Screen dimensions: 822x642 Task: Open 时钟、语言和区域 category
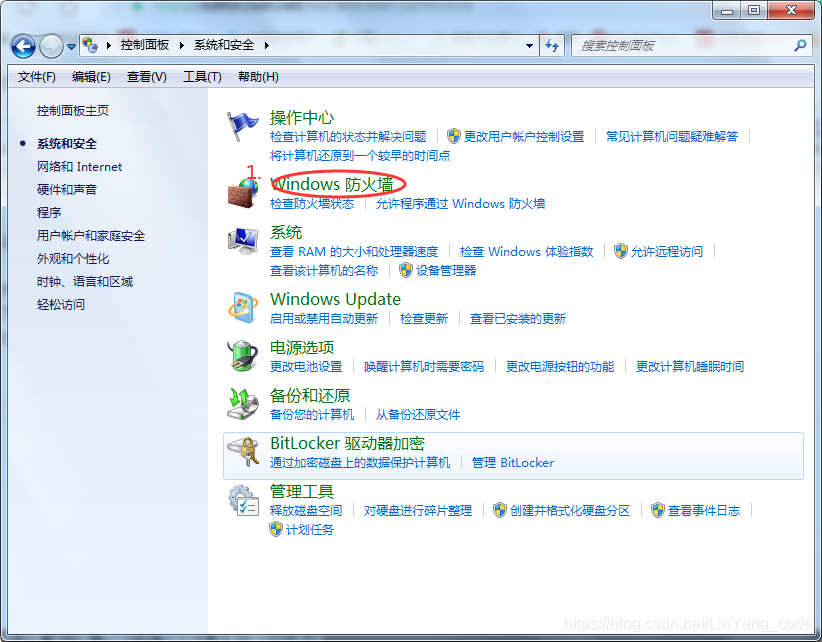coord(85,281)
